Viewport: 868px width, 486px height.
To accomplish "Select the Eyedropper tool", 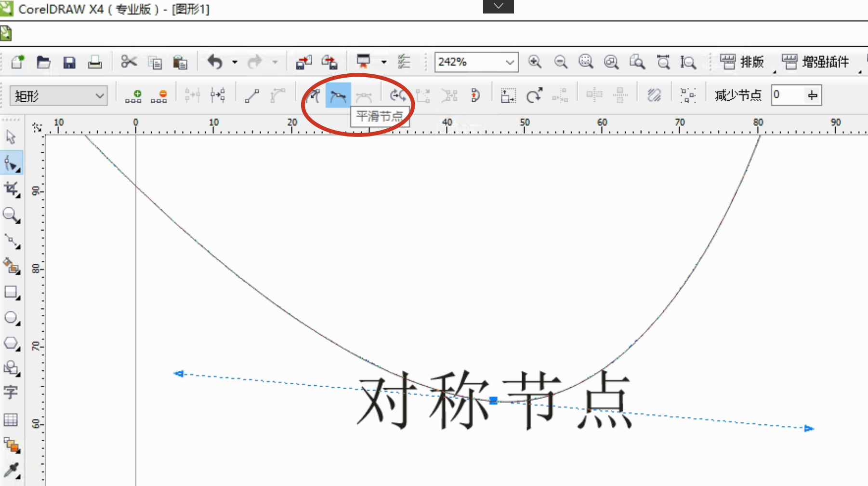I will click(x=12, y=470).
